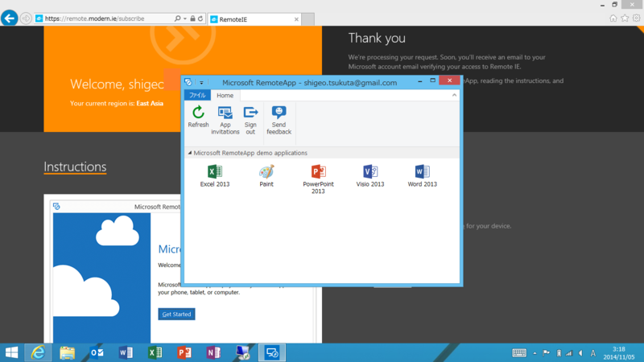
Task: Open Excel from the taskbar
Action: [155, 352]
